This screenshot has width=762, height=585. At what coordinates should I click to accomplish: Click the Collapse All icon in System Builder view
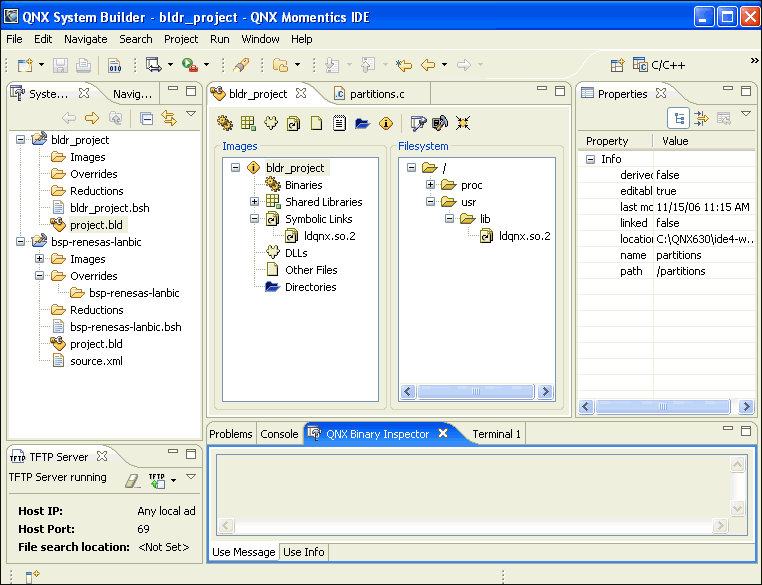coord(147,118)
